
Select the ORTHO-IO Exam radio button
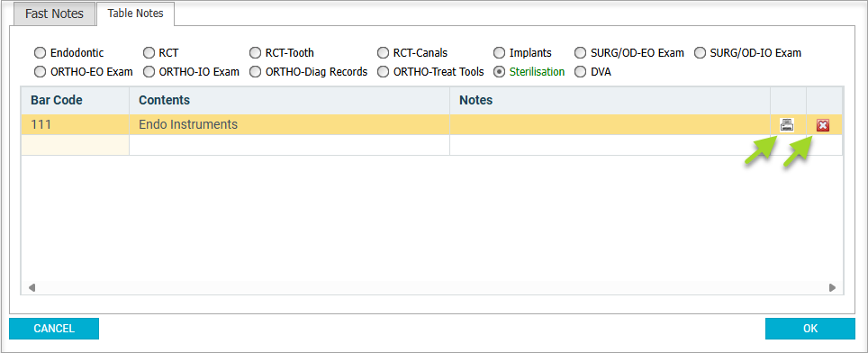click(x=149, y=72)
